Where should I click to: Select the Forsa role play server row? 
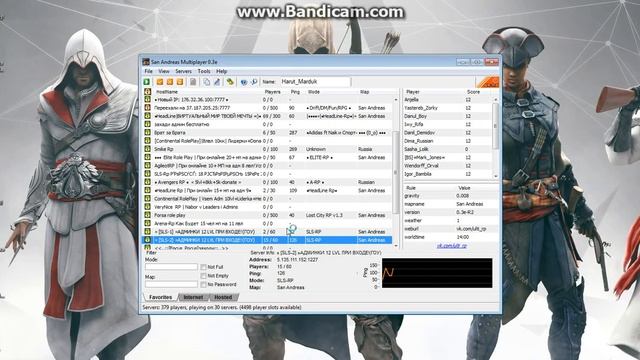tap(267, 215)
